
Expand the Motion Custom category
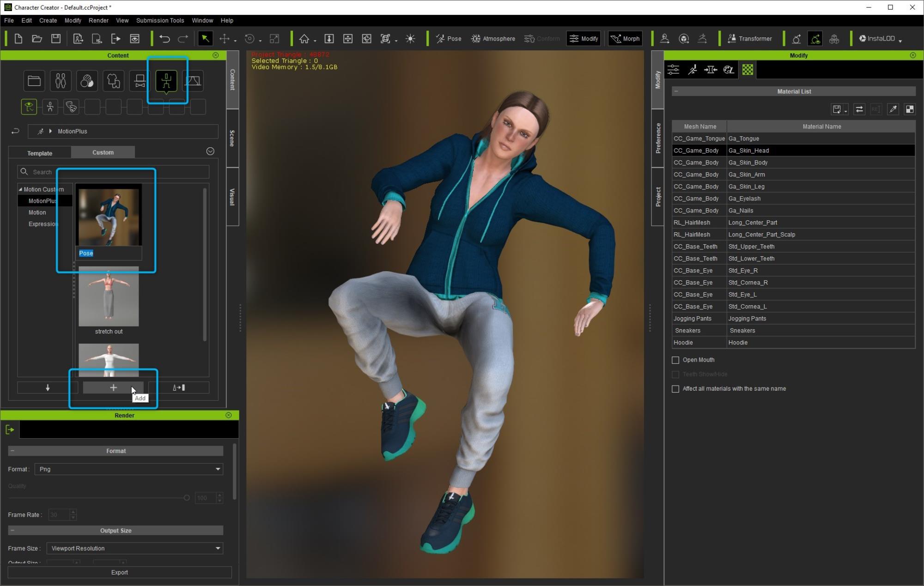coord(20,189)
